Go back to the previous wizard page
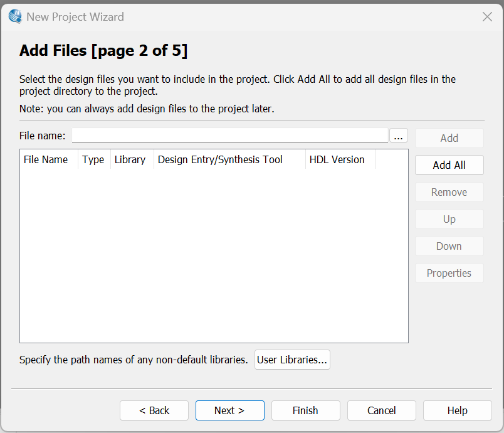The width and height of the screenshot is (504, 433). (154, 410)
